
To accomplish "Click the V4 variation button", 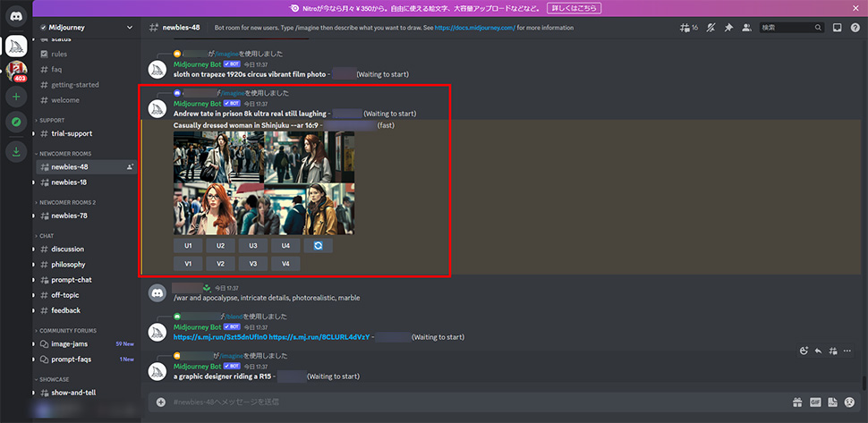I will pos(285,264).
